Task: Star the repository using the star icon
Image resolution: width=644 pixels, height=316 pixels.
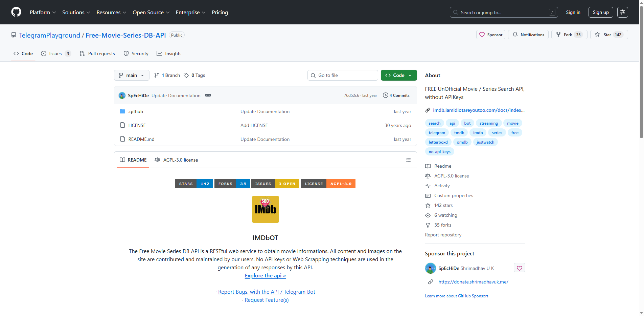Action: 598,34
